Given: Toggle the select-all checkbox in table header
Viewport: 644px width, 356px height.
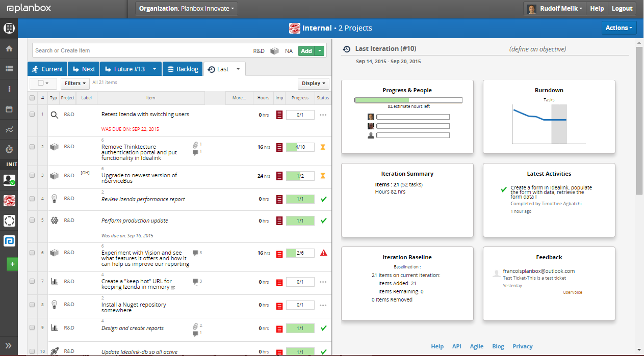Looking at the screenshot, I should coord(33,98).
